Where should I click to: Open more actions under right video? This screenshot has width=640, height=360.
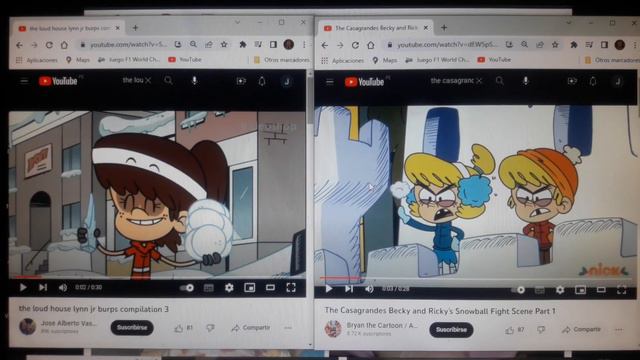(x=619, y=330)
